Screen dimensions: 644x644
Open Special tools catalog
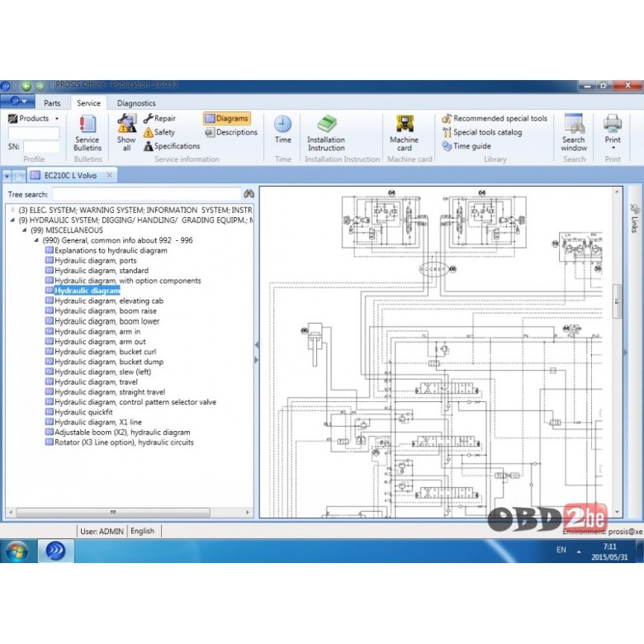(482, 132)
